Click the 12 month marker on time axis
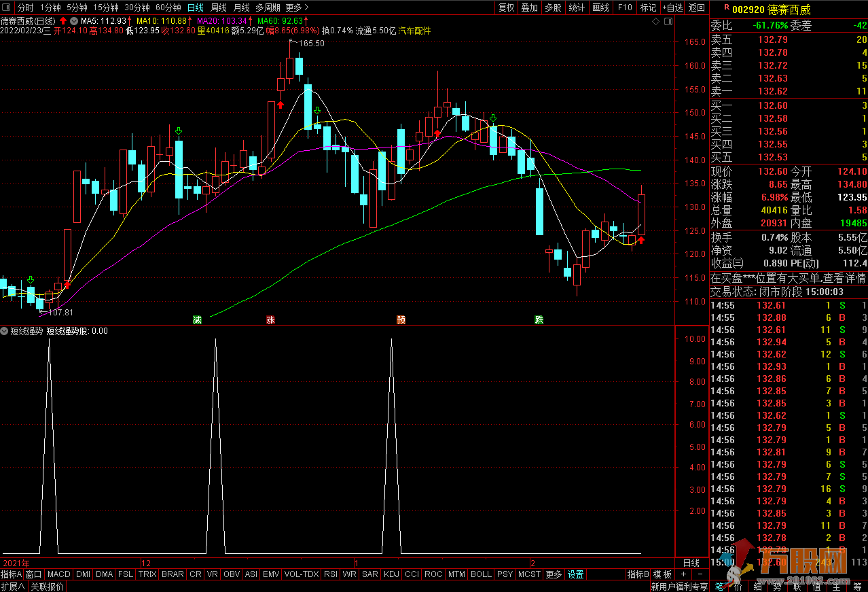Image resolution: width=868 pixels, height=592 pixels. 145,563
